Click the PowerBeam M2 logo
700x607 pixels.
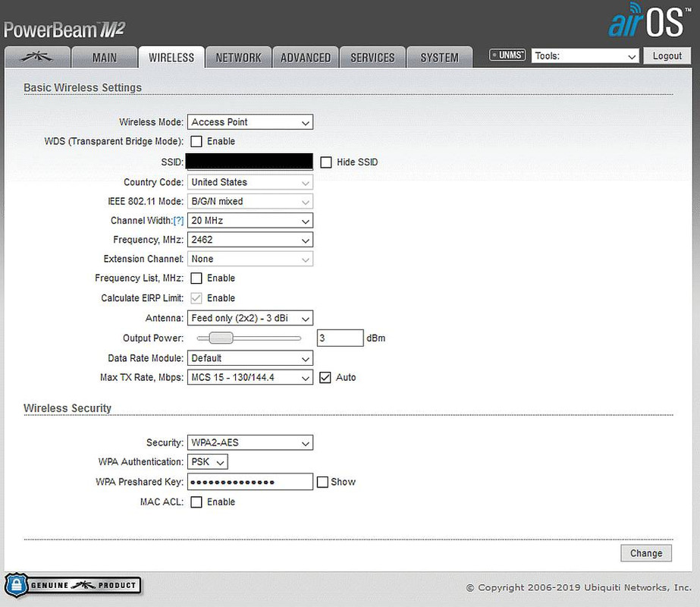(64, 30)
